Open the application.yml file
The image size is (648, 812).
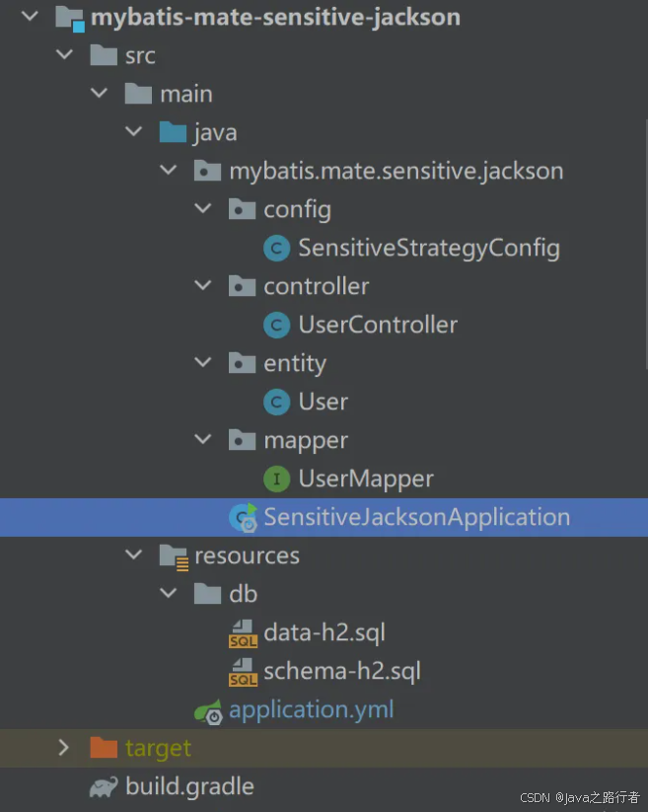[311, 710]
